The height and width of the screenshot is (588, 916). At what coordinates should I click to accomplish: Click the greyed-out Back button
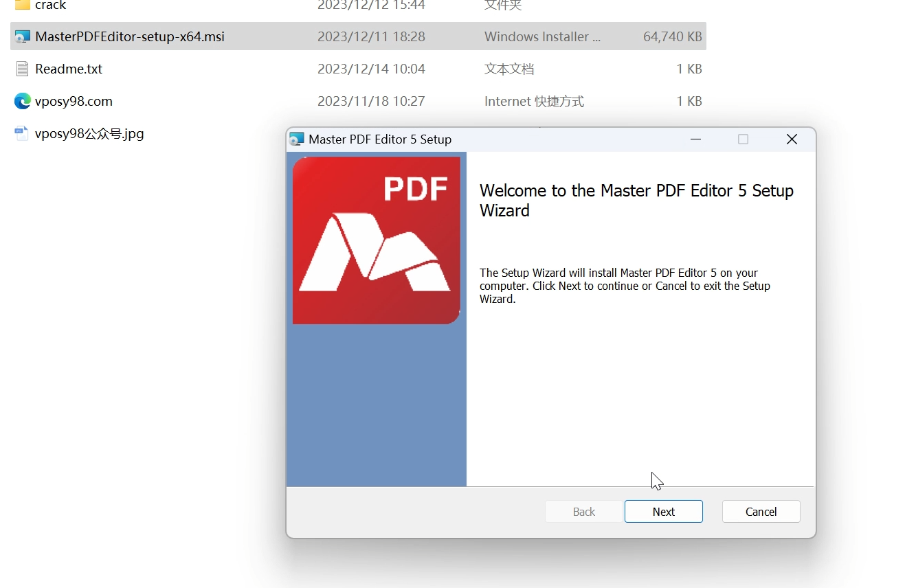tap(583, 512)
